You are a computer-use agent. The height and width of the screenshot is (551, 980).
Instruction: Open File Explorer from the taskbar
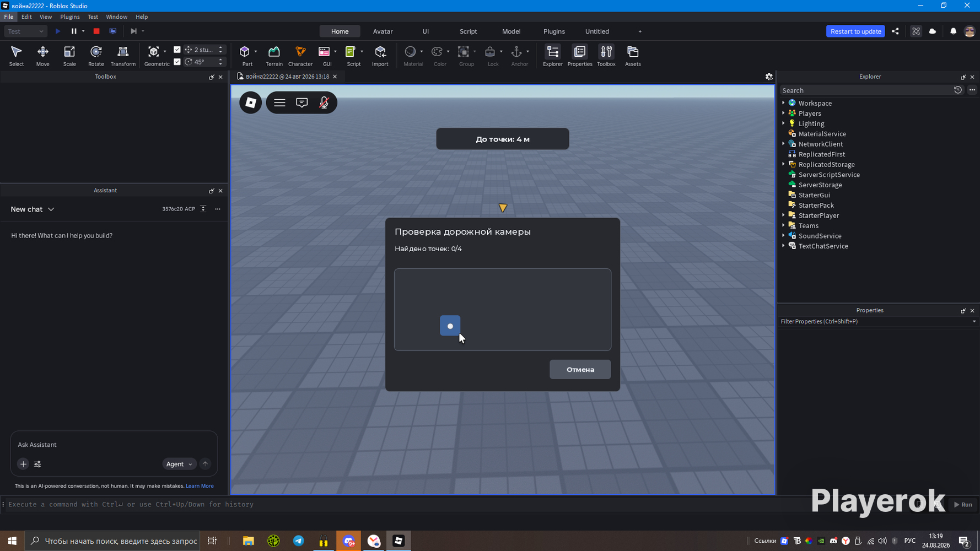(249, 541)
